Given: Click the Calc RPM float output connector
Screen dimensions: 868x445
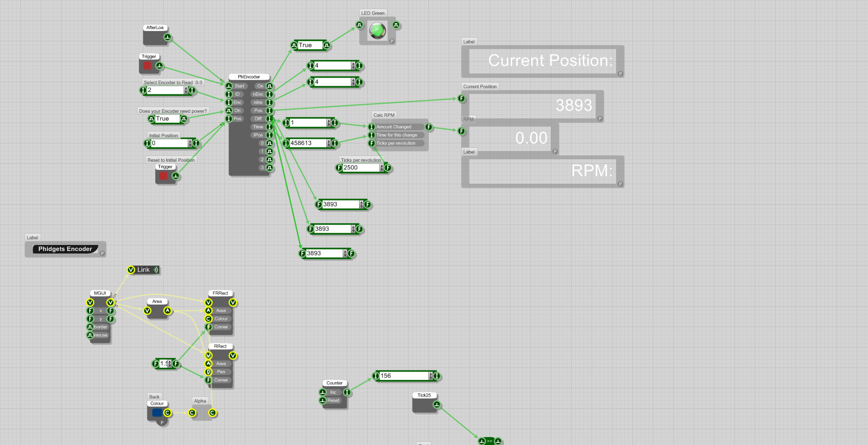Looking at the screenshot, I should (x=428, y=127).
